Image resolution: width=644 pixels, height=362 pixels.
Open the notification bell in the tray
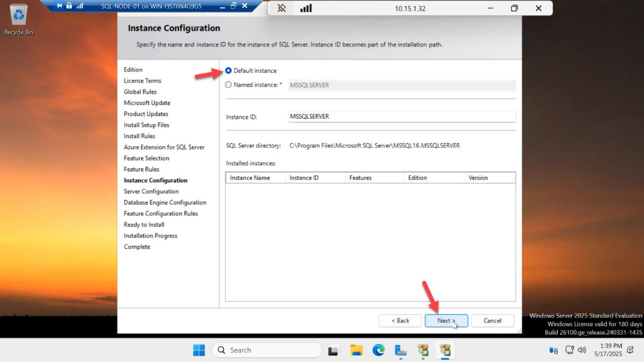tap(630, 350)
